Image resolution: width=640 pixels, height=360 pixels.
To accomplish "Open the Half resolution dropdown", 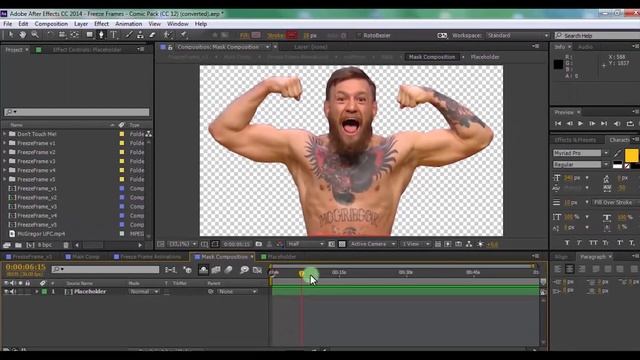I will (x=305, y=244).
